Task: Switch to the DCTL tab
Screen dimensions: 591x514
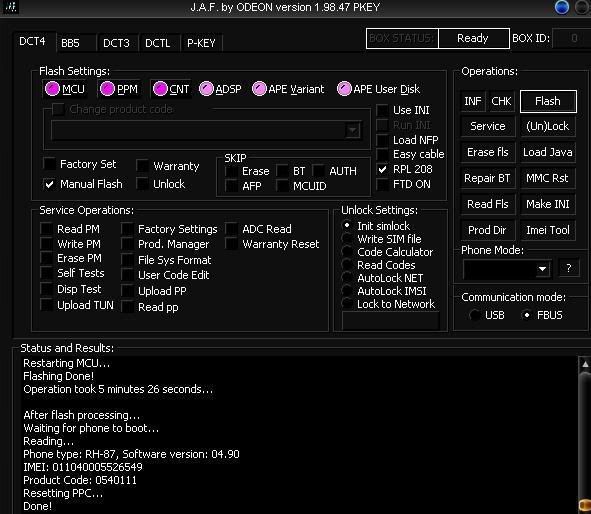Action: coord(158,43)
